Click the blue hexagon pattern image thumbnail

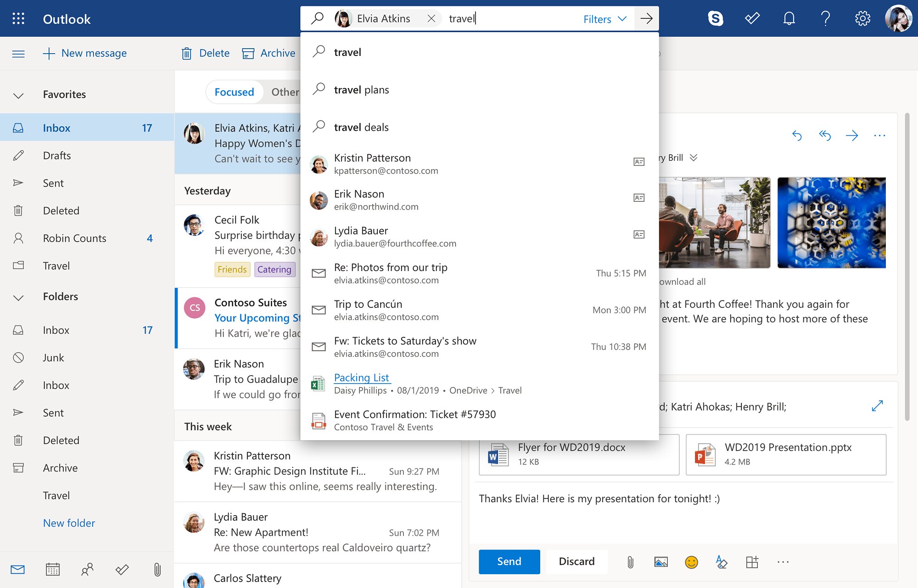831,223
